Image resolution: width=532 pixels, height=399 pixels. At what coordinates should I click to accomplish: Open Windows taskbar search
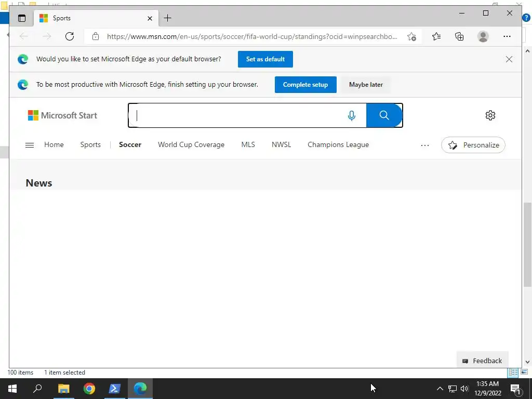(x=37, y=389)
